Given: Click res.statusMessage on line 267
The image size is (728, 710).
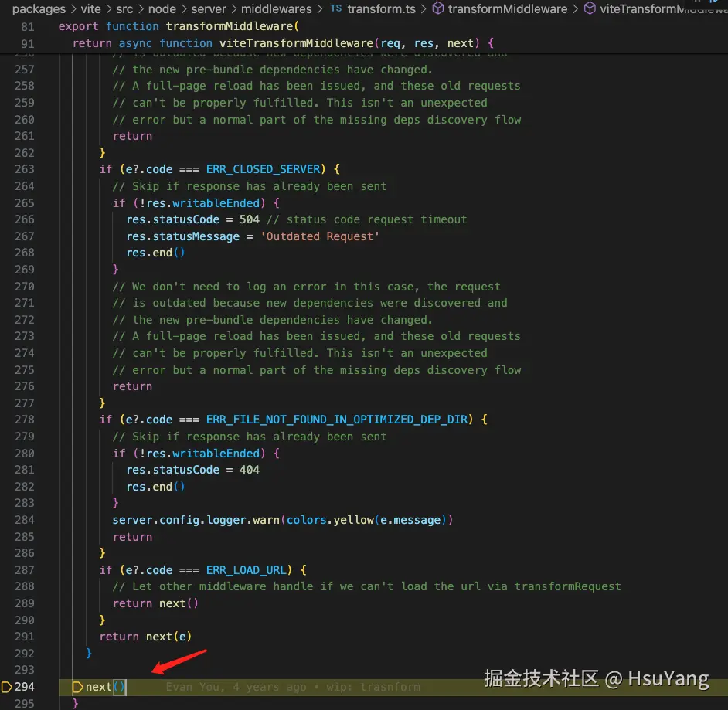Looking at the screenshot, I should [183, 236].
